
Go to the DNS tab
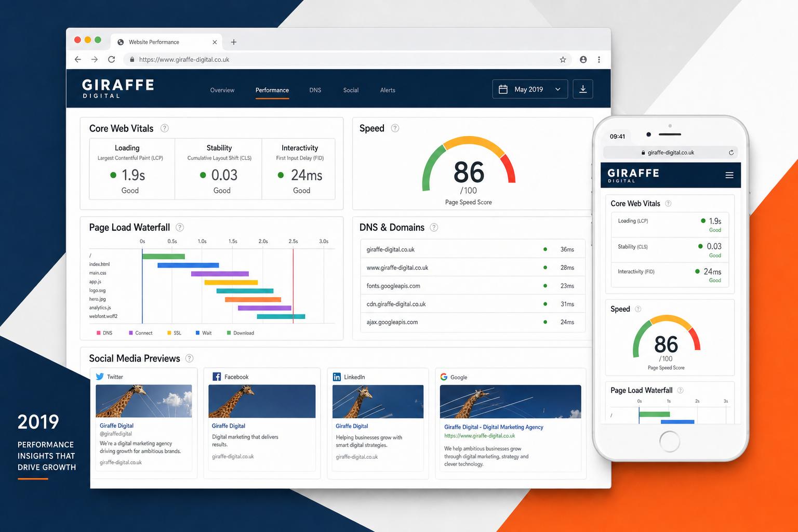tap(315, 90)
